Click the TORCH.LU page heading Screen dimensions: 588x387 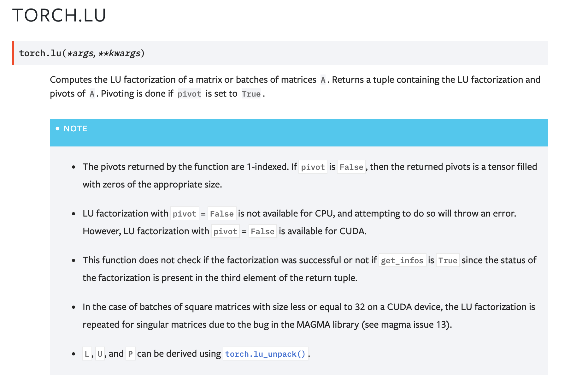click(x=59, y=15)
